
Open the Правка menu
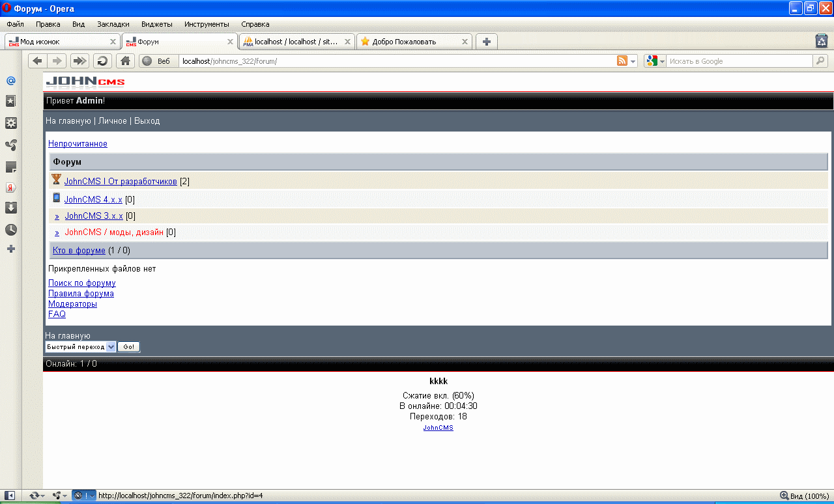click(x=48, y=24)
